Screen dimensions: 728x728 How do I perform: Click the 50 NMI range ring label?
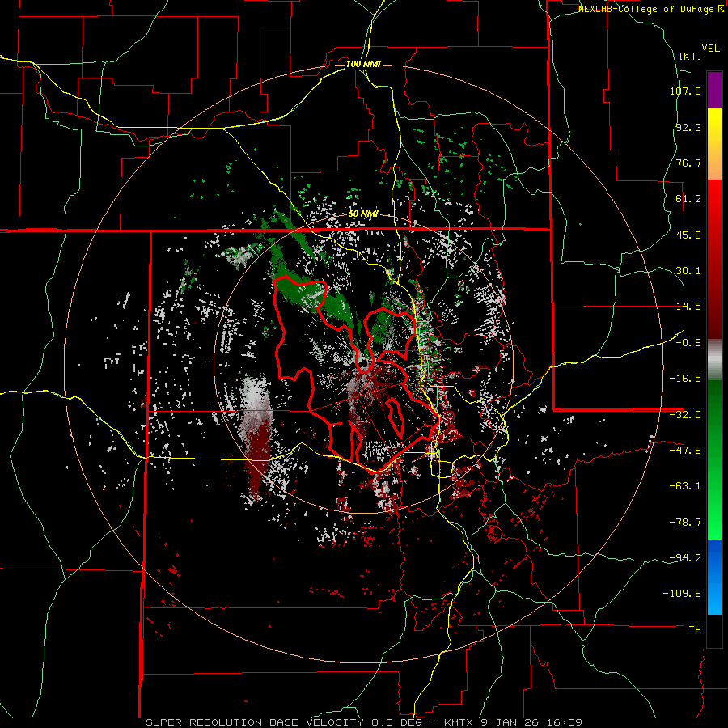[x=363, y=214]
